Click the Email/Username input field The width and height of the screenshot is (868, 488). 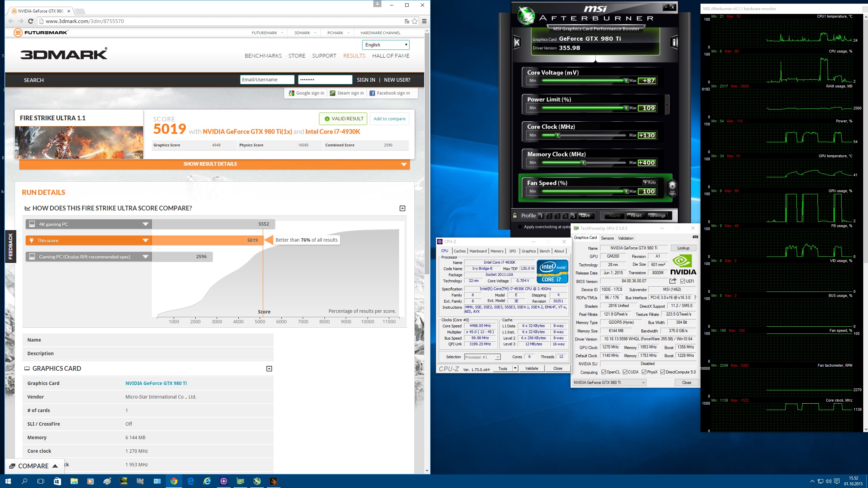pos(267,80)
